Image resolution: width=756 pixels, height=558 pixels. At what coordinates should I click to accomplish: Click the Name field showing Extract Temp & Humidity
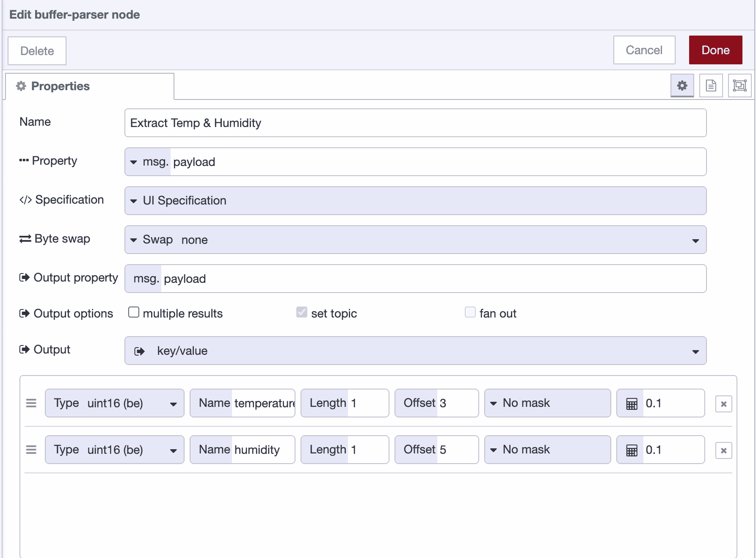tap(415, 123)
